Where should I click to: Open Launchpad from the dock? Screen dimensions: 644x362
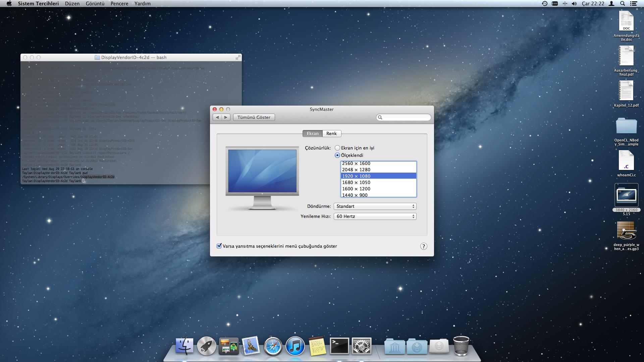pos(206,346)
